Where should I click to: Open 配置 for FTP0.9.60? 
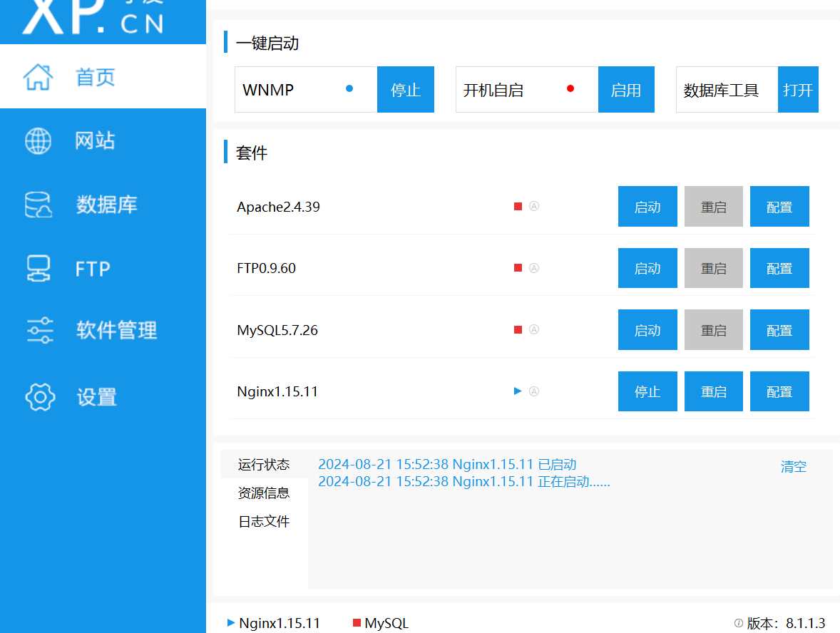click(x=779, y=268)
